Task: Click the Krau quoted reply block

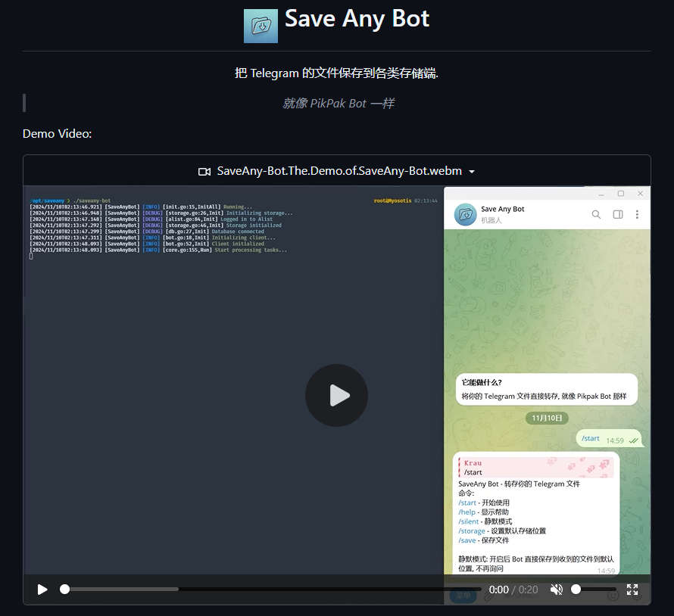Action: (536, 468)
